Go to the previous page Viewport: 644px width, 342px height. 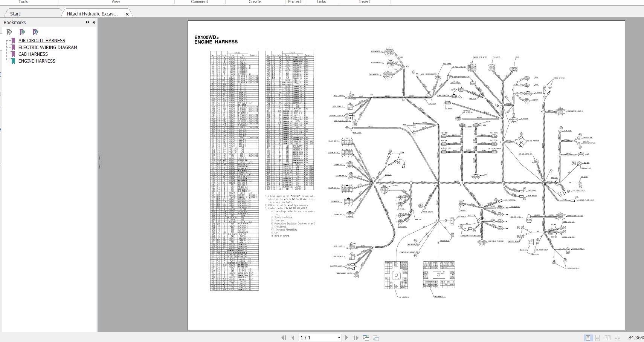coord(293,337)
